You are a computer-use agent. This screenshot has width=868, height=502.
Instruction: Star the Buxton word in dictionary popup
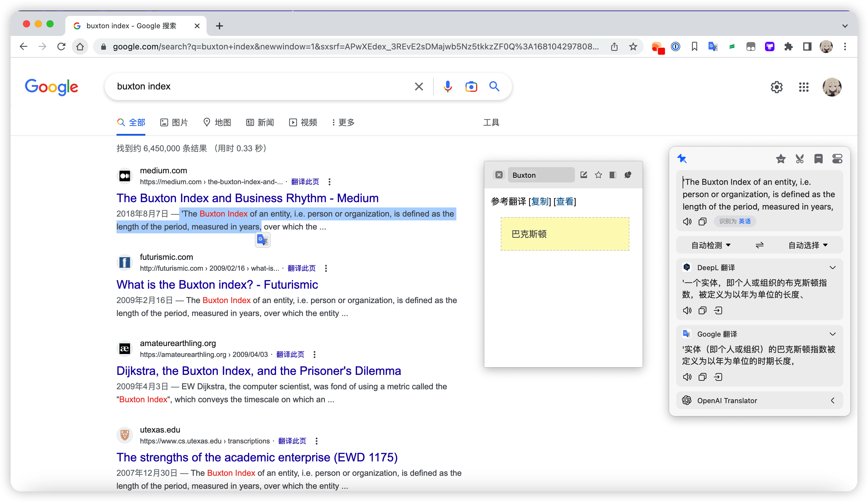tap(598, 175)
